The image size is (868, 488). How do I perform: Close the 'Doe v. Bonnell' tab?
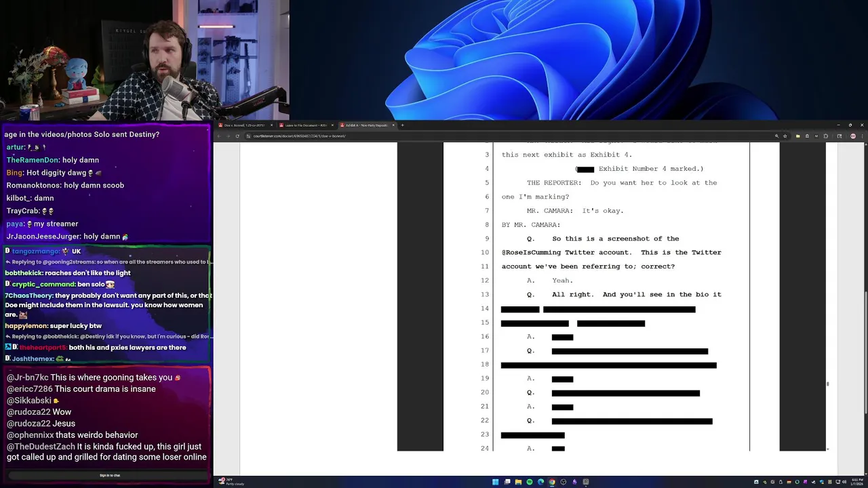click(272, 125)
